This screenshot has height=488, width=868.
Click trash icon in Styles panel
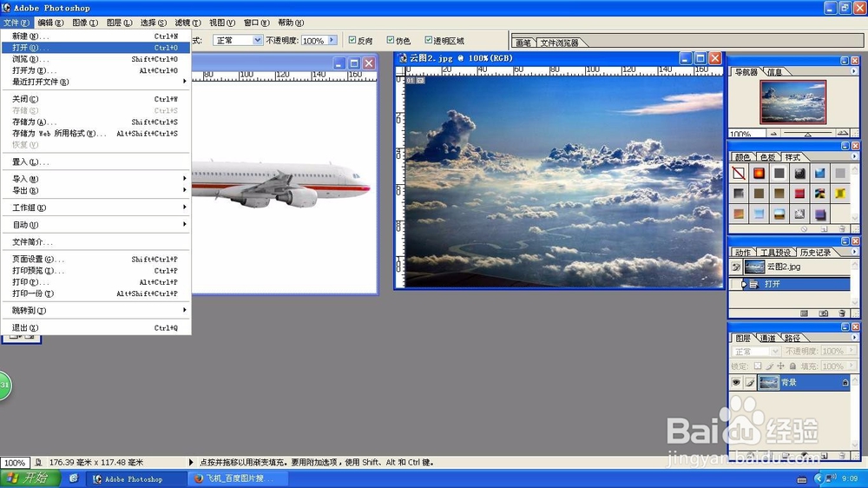(x=842, y=228)
